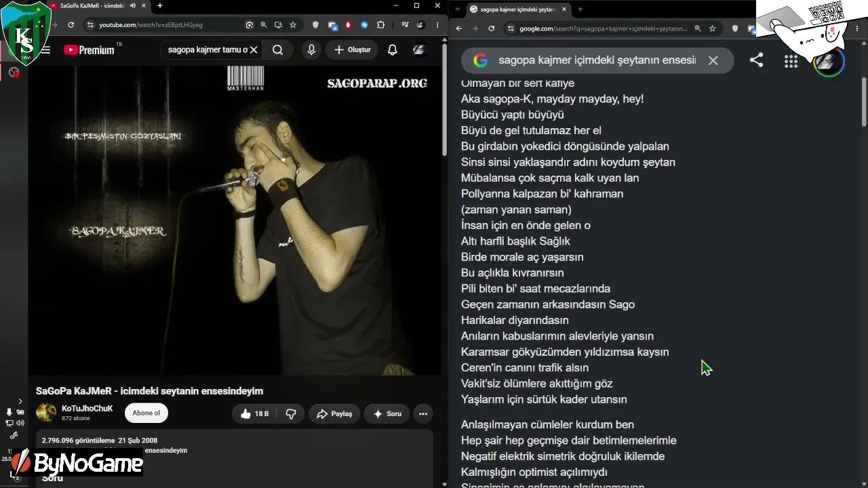
Task: Open the Soru ask button
Action: coord(387,413)
